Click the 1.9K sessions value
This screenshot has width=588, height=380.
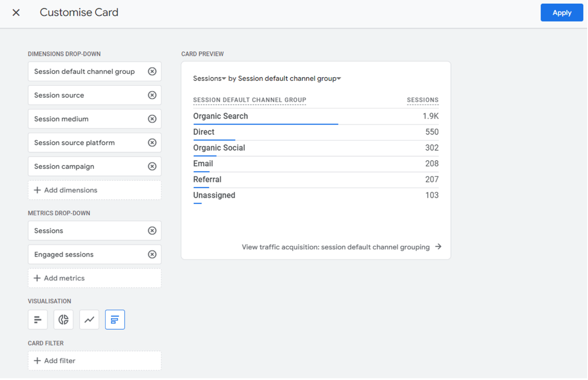coord(431,116)
